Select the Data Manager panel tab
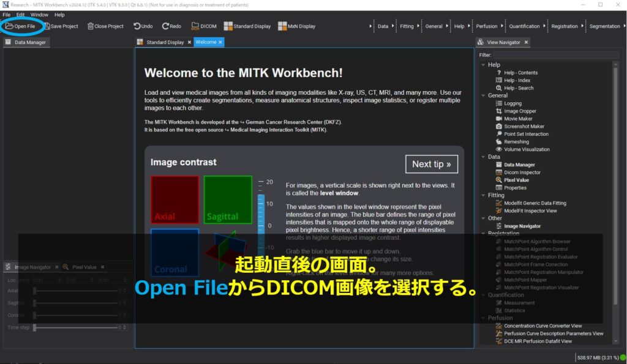Viewport: 627px width, 364px height. (x=26, y=42)
